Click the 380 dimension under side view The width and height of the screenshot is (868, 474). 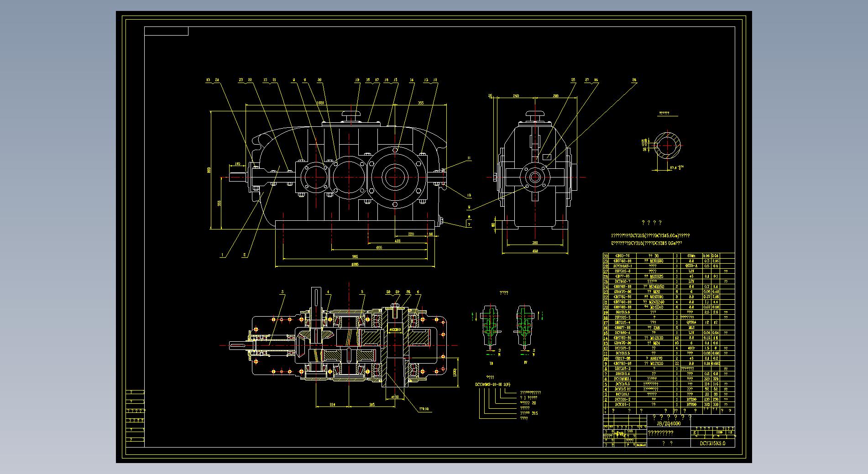(x=535, y=243)
